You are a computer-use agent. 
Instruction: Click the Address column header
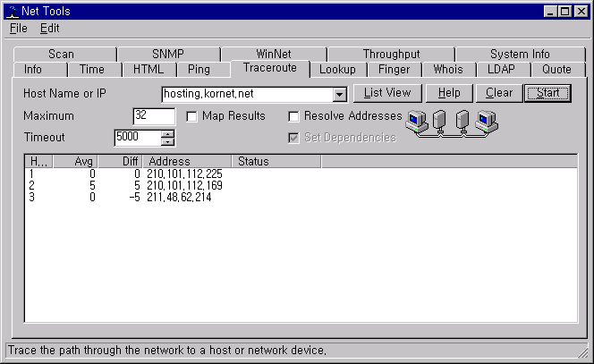187,161
